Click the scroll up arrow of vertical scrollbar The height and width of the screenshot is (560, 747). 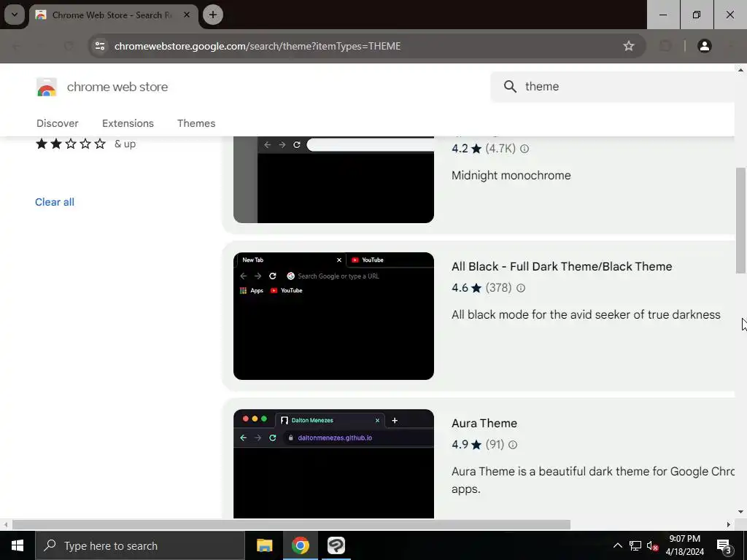click(x=740, y=71)
